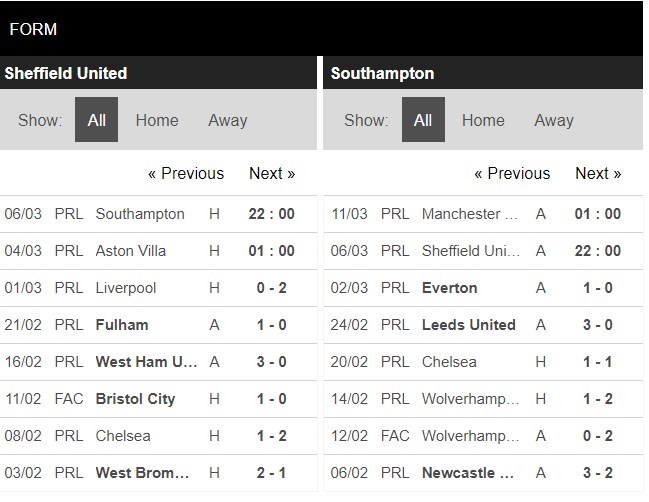Click the Southampton team header
This screenshot has height=502, width=649.
(382, 74)
